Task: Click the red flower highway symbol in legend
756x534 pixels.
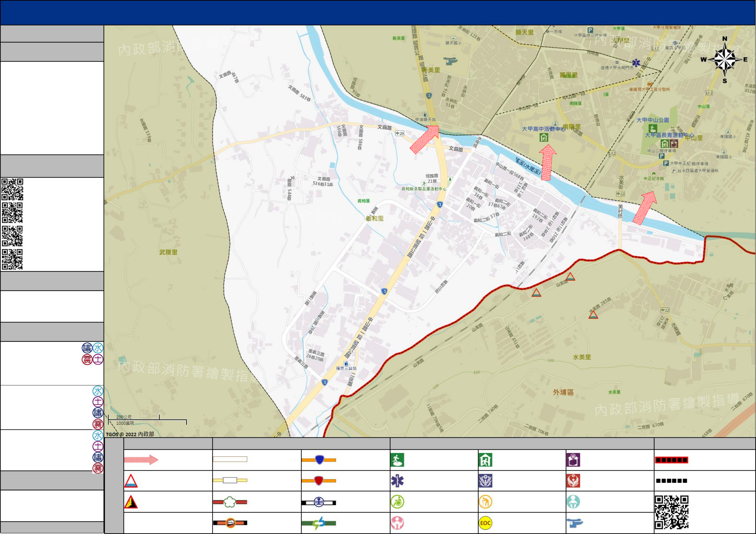Action: click(x=230, y=502)
